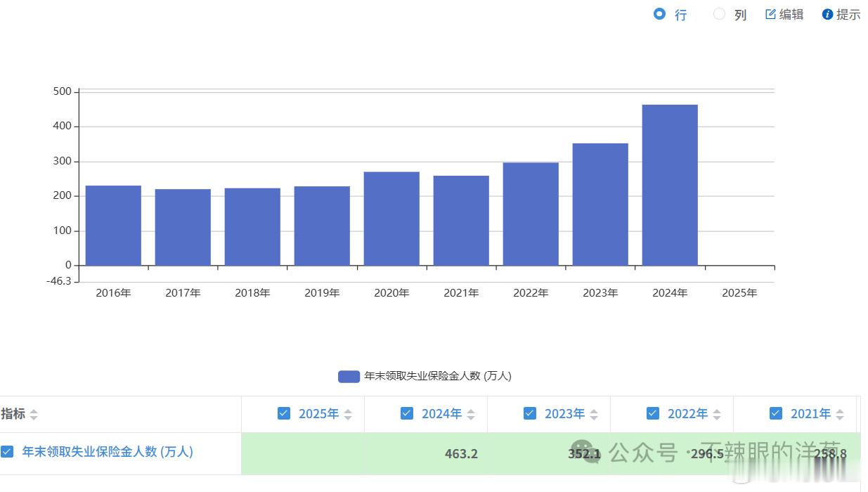
Task: Uncheck the 2024年 column checkbox
Action: point(407,413)
